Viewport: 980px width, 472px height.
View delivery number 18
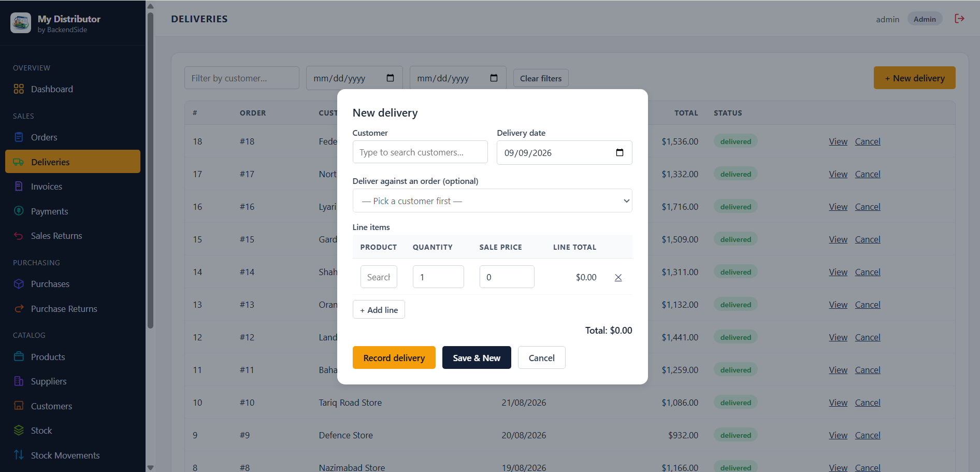[838, 141]
